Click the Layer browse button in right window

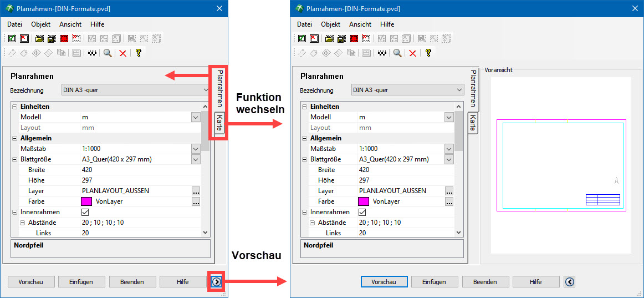(449, 191)
